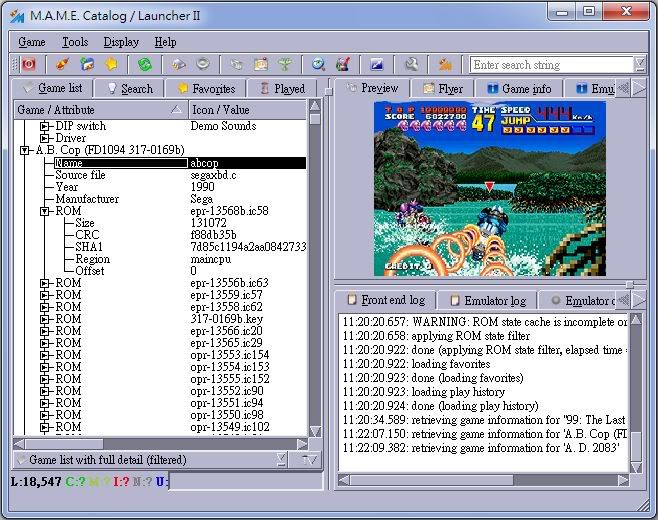The width and height of the screenshot is (658, 520).
Task: Click the green circular refresh arrows icon
Action: pyautogui.click(x=145, y=65)
